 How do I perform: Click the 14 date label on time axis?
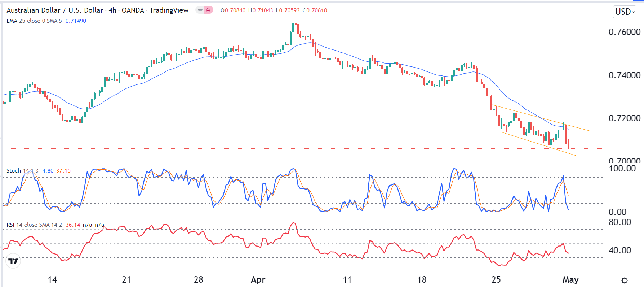click(x=52, y=280)
